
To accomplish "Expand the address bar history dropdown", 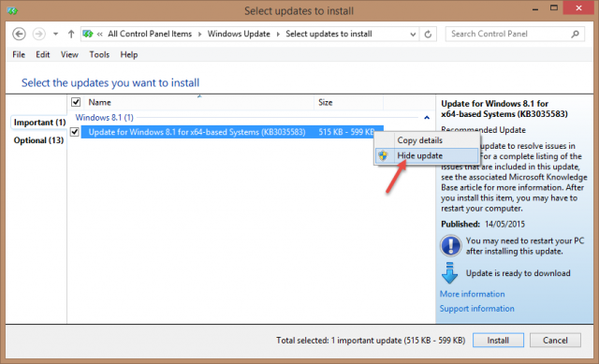I will tap(413, 34).
